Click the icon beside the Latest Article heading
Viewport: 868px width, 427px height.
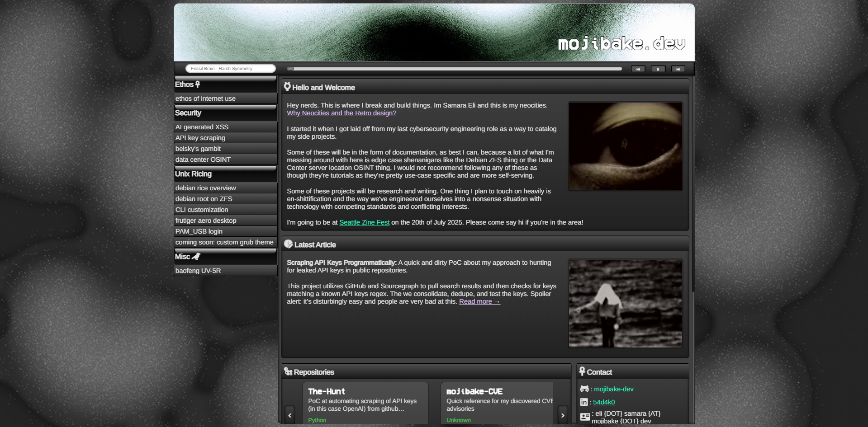click(288, 244)
